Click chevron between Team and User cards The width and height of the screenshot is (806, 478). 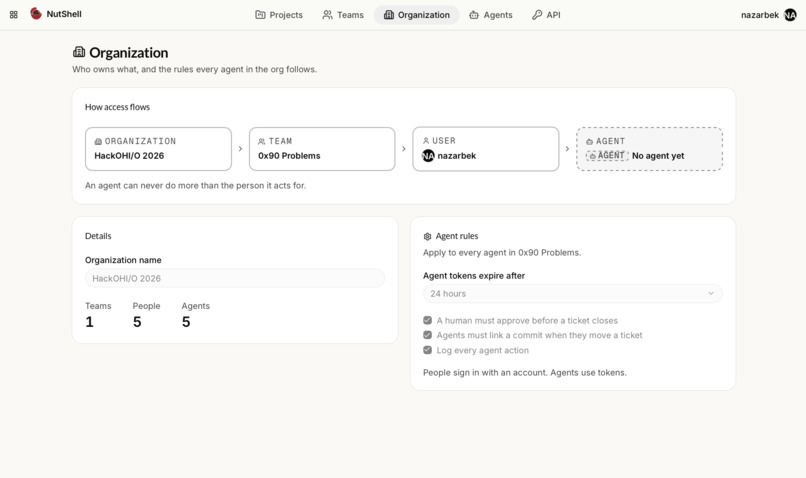[404, 149]
